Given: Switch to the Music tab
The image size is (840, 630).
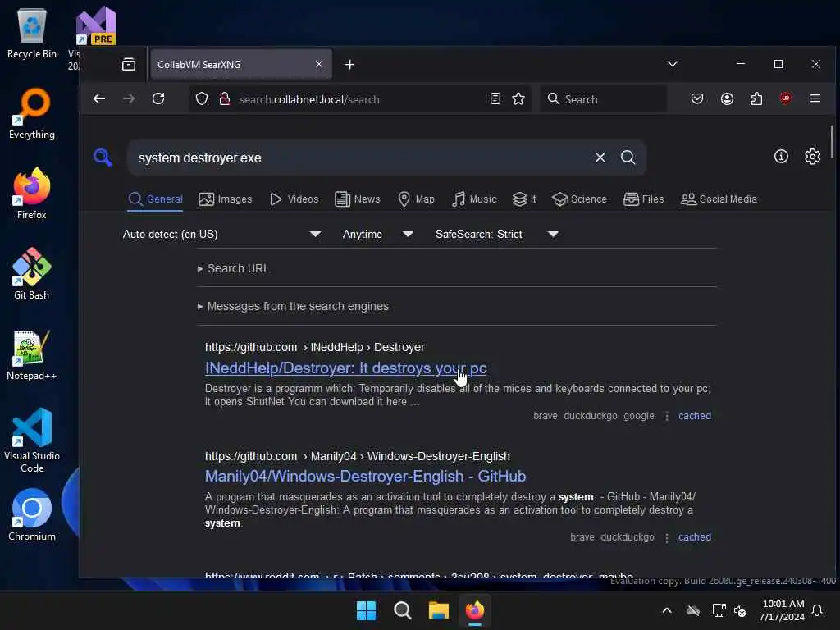Looking at the screenshot, I should tap(474, 199).
